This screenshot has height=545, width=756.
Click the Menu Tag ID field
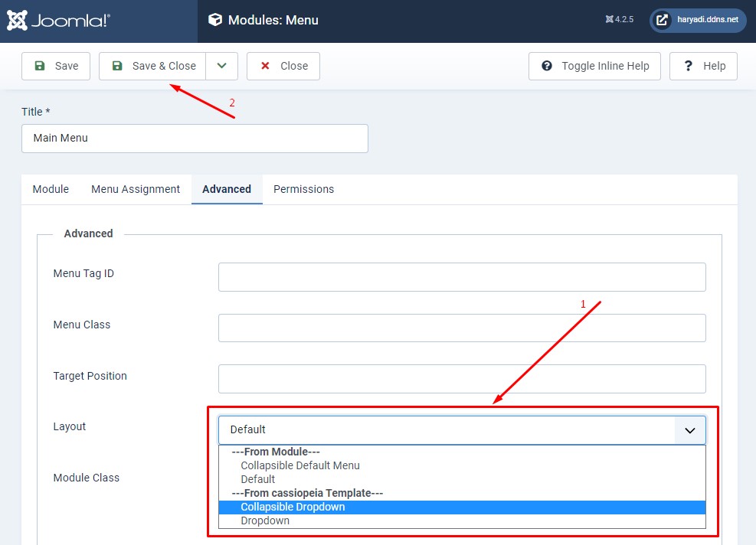click(462, 277)
